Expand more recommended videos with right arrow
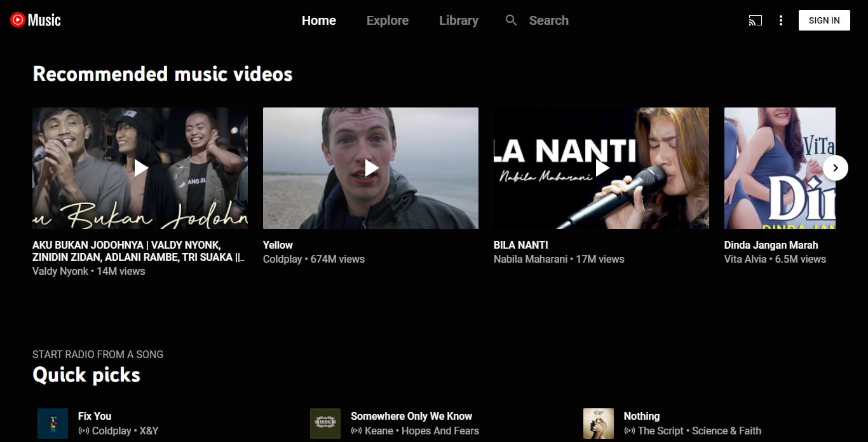Screen dimensions: 868x442 [835, 167]
